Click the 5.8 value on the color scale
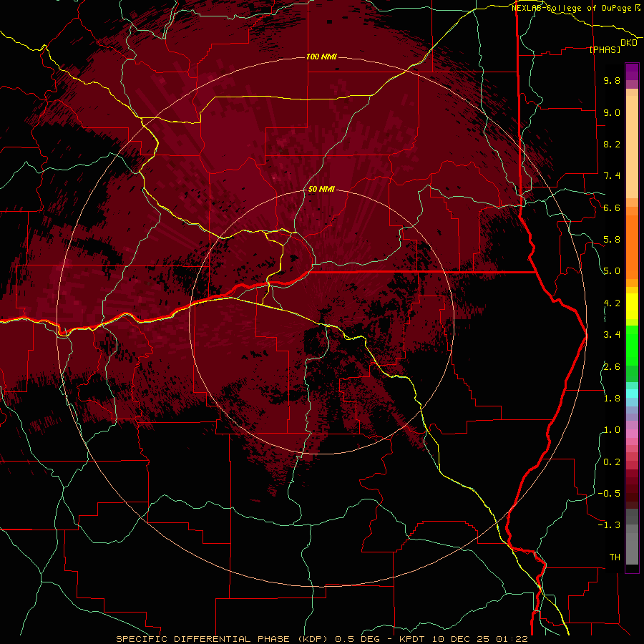 point(612,240)
